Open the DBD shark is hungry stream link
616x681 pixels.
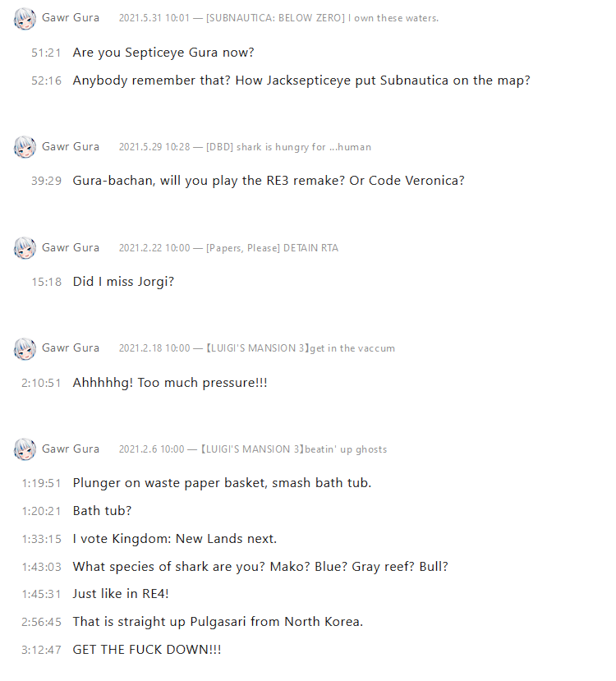click(288, 147)
